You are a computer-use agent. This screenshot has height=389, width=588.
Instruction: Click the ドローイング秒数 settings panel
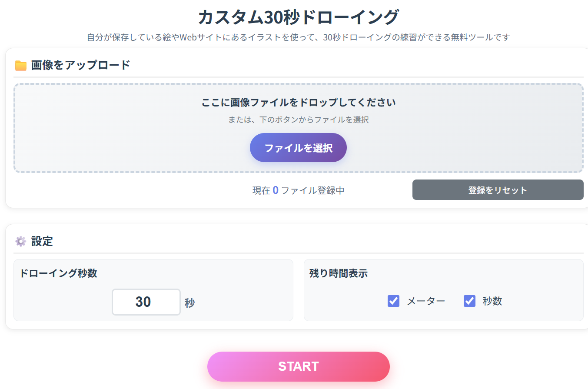pyautogui.click(x=153, y=290)
